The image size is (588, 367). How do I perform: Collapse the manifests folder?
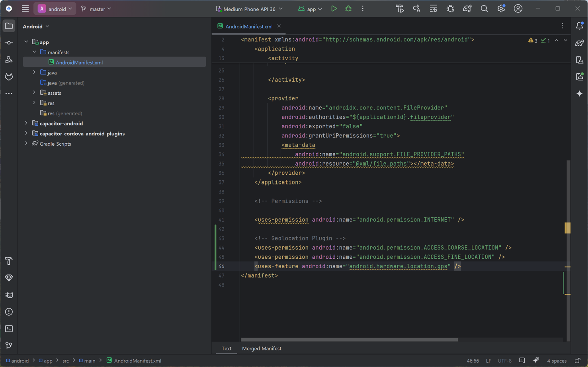34,52
